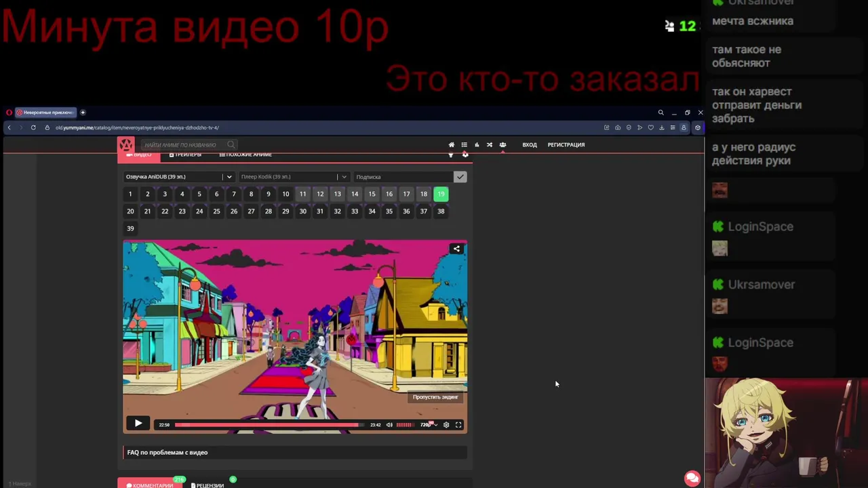
Task: Select episode 10 button
Action: 285,194
